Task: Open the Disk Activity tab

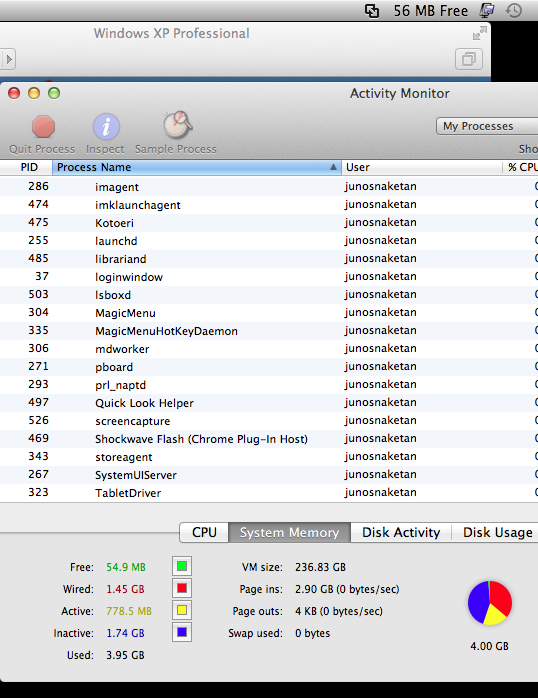Action: tap(401, 532)
